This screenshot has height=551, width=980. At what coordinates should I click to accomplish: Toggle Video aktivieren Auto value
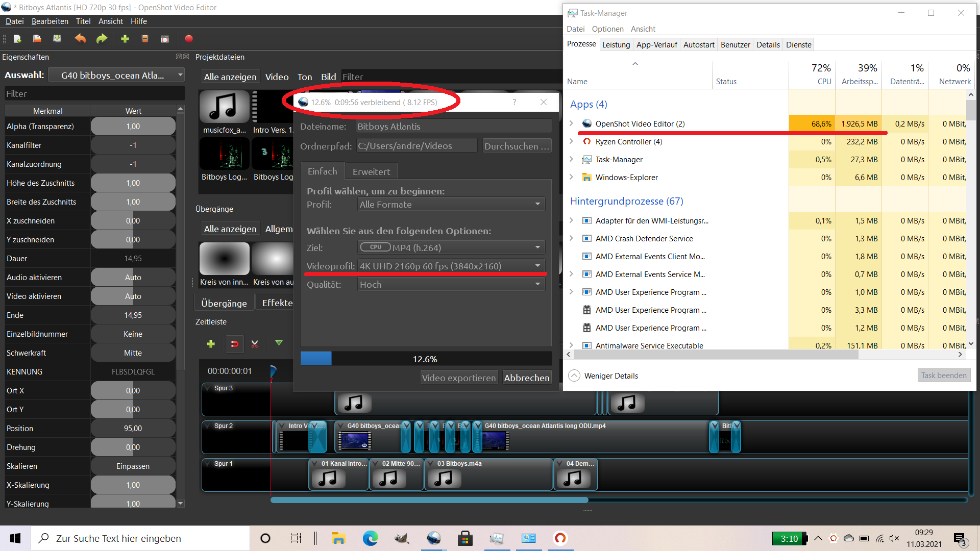tap(133, 296)
